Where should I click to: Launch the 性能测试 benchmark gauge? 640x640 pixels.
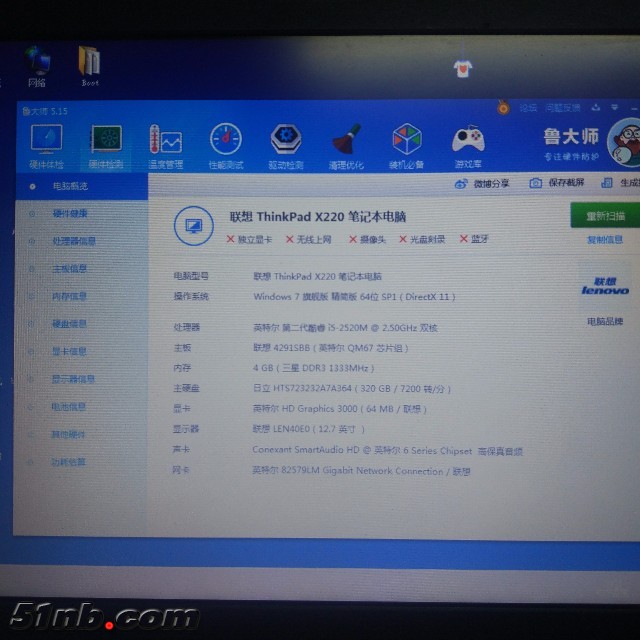pos(226,147)
